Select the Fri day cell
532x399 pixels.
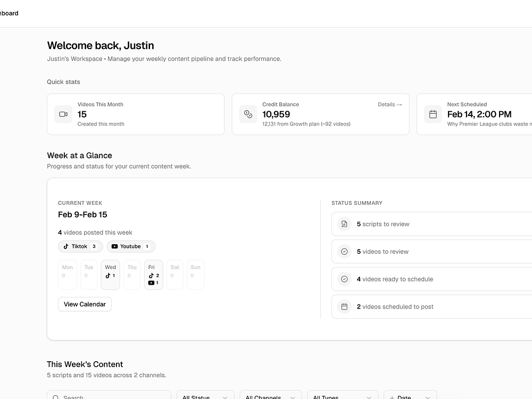pyautogui.click(x=153, y=275)
